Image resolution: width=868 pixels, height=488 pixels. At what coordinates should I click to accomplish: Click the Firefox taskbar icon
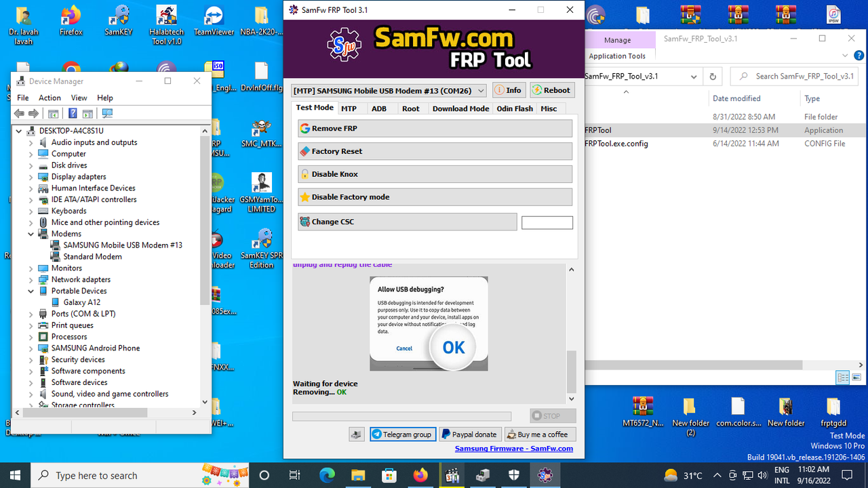coord(420,475)
